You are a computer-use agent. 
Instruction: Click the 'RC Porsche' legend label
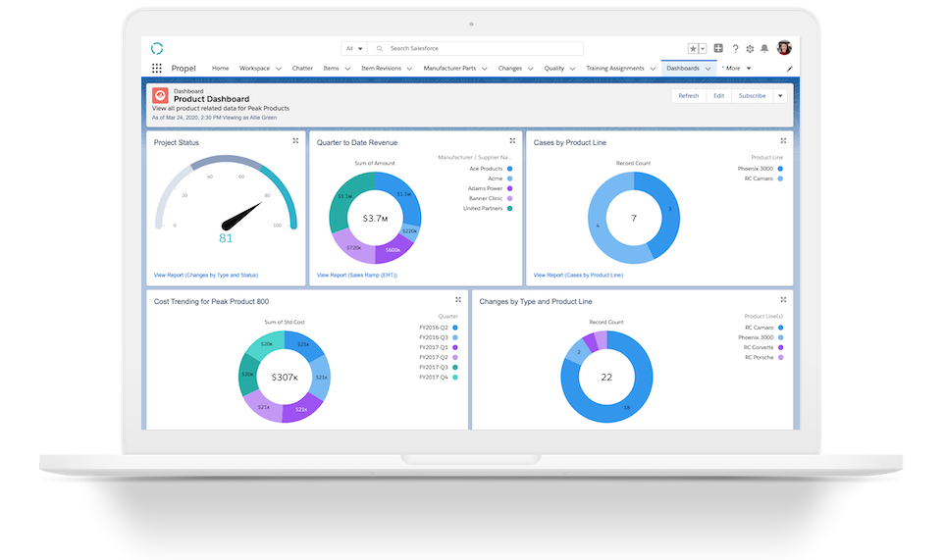click(760, 357)
